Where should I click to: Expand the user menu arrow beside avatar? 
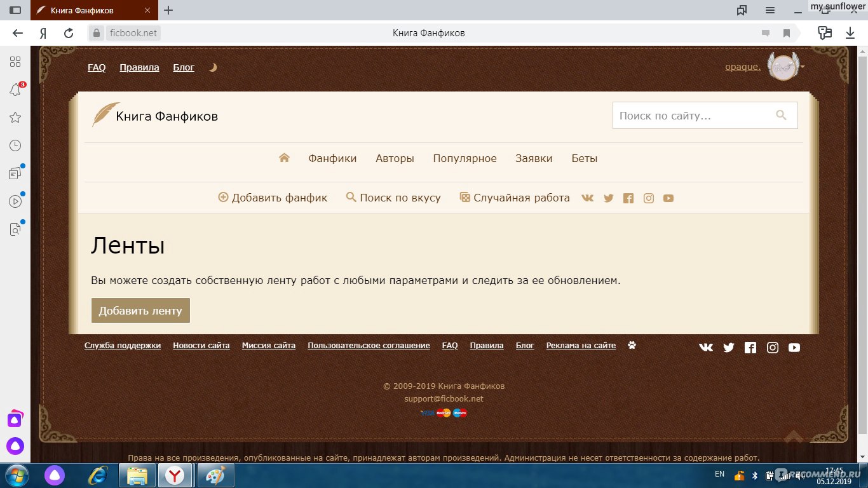coord(803,67)
